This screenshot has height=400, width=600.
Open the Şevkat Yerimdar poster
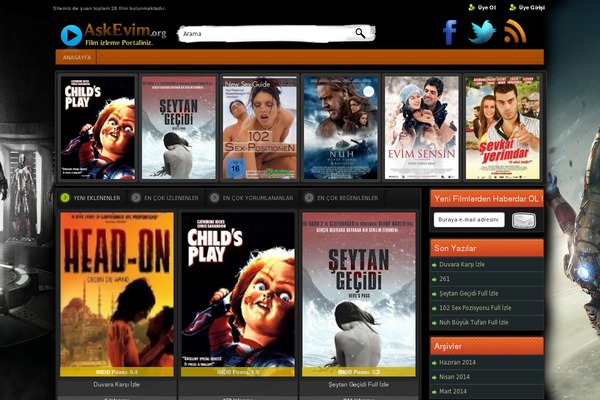click(502, 127)
